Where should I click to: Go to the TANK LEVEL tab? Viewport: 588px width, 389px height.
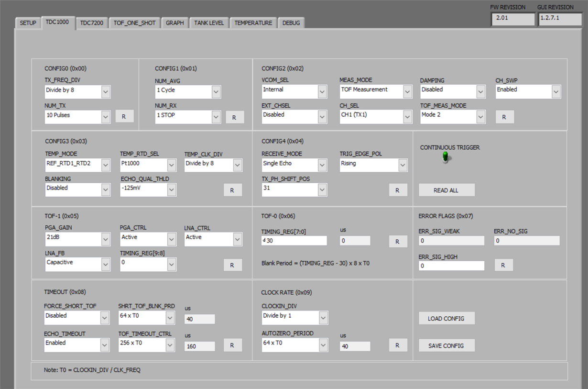(x=209, y=23)
